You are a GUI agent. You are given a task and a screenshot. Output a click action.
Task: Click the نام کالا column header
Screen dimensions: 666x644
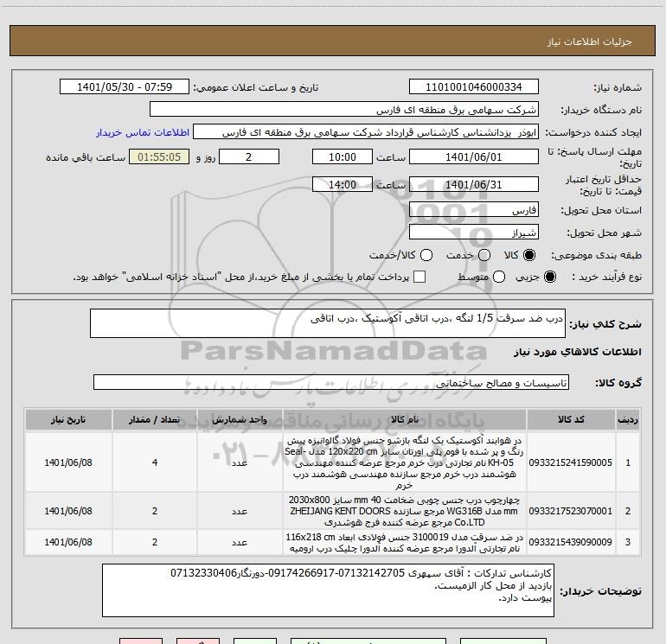click(405, 419)
